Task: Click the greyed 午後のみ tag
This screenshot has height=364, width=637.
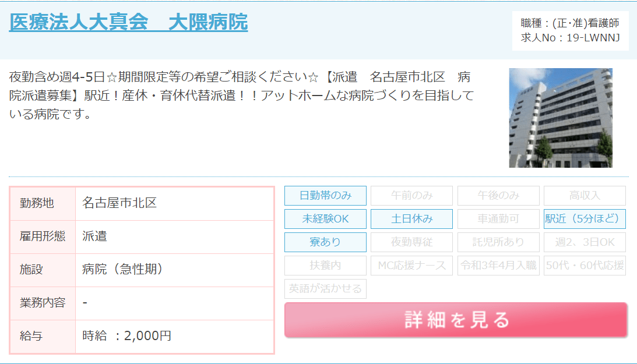Action: tap(498, 196)
